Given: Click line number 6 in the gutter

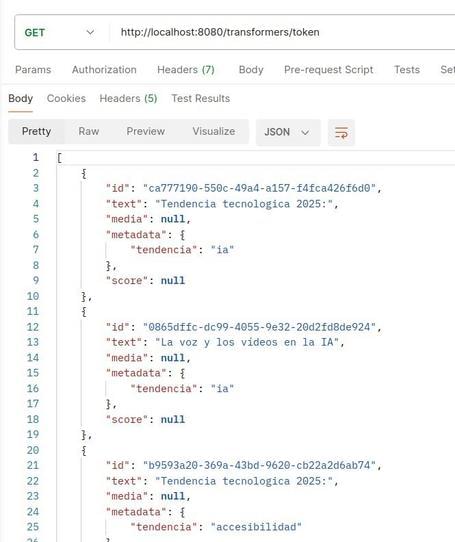Looking at the screenshot, I should (36, 235).
